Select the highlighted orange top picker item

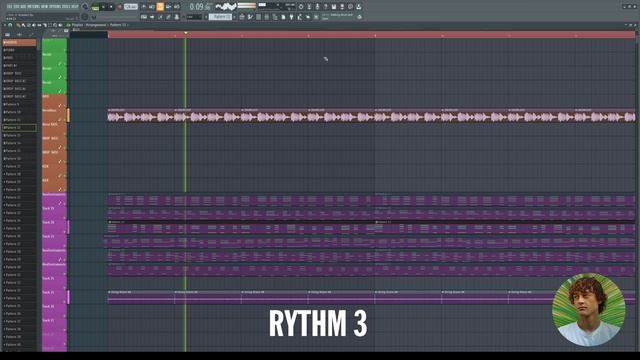pyautogui.click(x=19, y=42)
